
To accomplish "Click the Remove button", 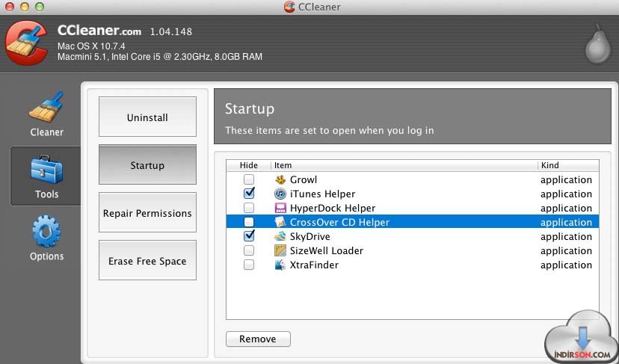I will (x=258, y=339).
